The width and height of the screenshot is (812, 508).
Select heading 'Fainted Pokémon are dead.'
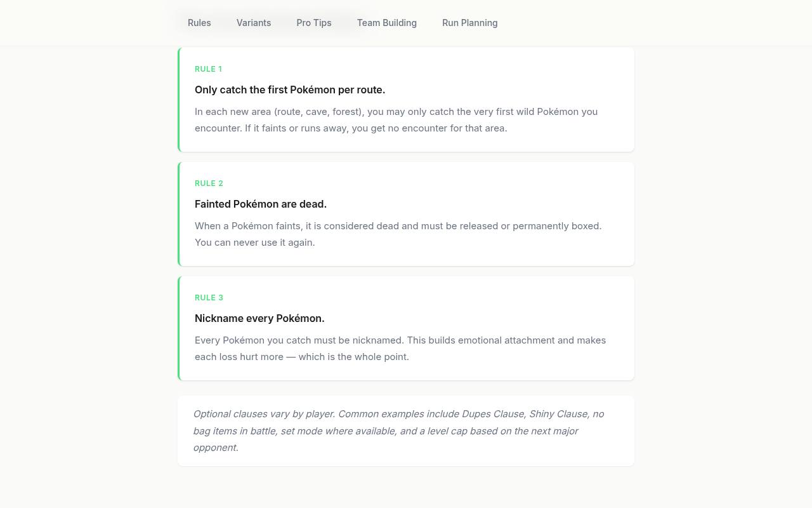261,204
